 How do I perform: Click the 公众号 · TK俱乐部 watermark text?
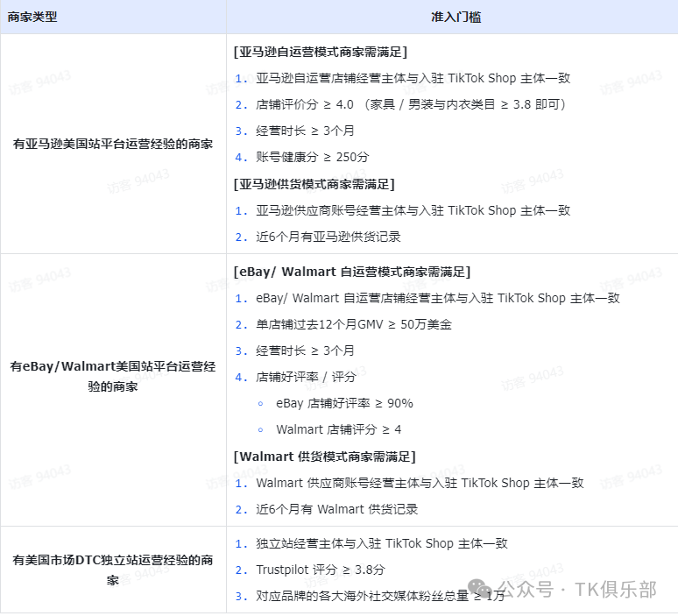(576, 589)
